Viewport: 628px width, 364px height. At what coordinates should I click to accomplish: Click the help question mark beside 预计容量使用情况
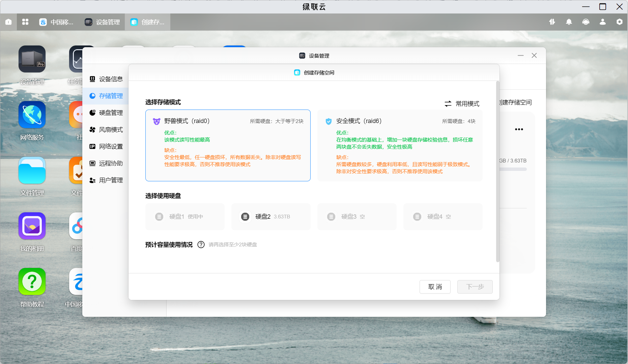click(201, 245)
